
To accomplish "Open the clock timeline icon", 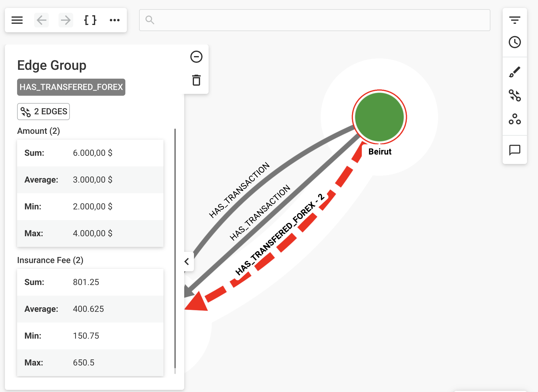I will pyautogui.click(x=515, y=42).
